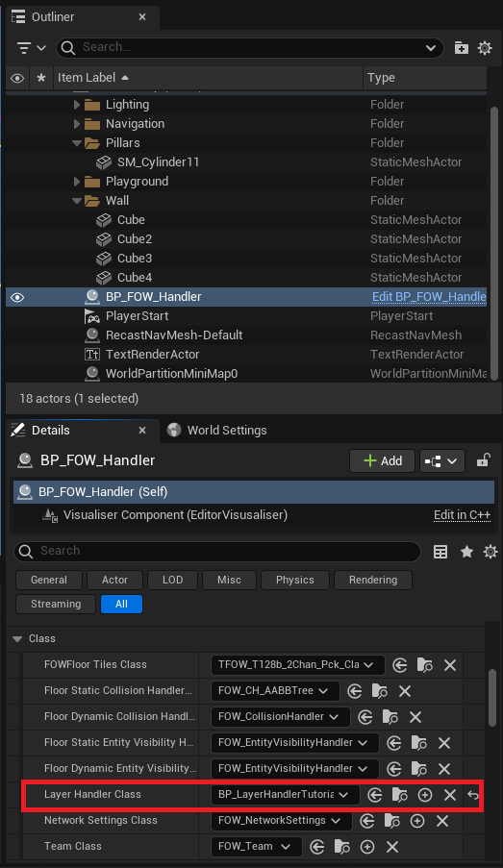This screenshot has height=868, width=503.
Task: Open Details view options gear
Action: 490,552
